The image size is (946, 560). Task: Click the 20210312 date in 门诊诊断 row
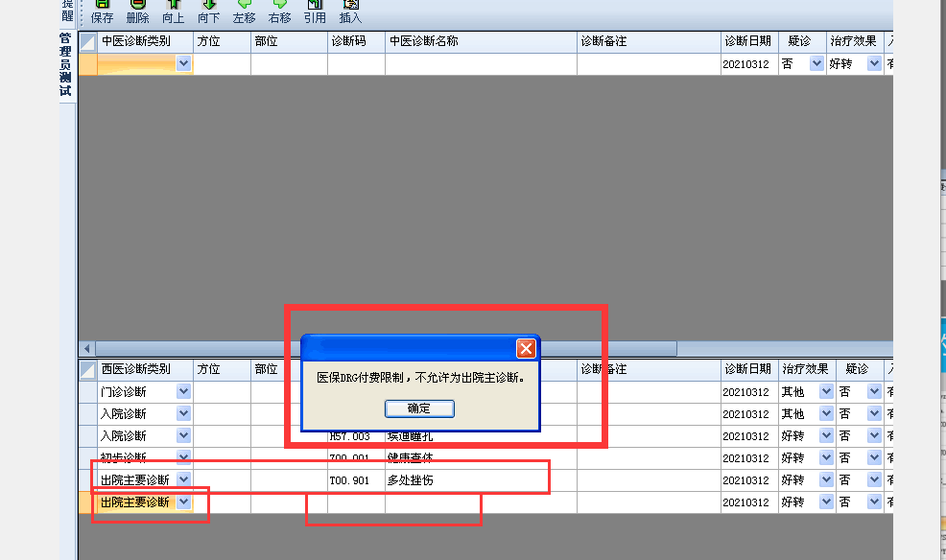tap(749, 392)
